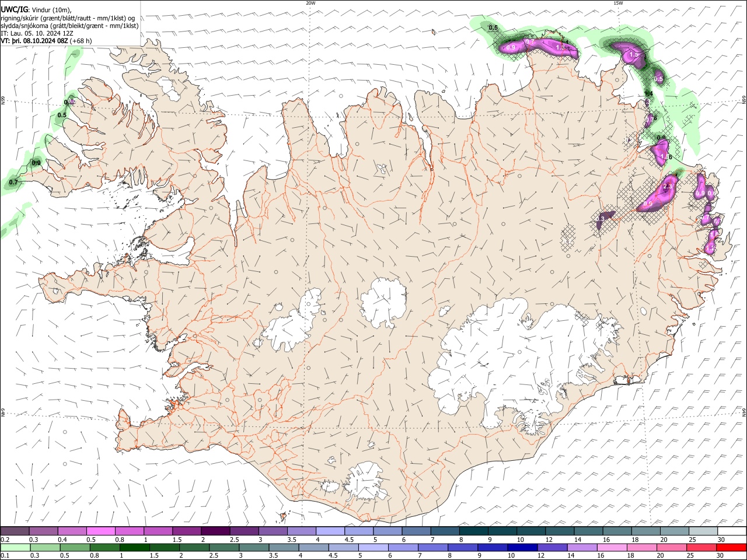Image resolution: width=747 pixels, height=560 pixels.
Task: Select the deep navy blue 10 legend swatch
Action: (522, 548)
